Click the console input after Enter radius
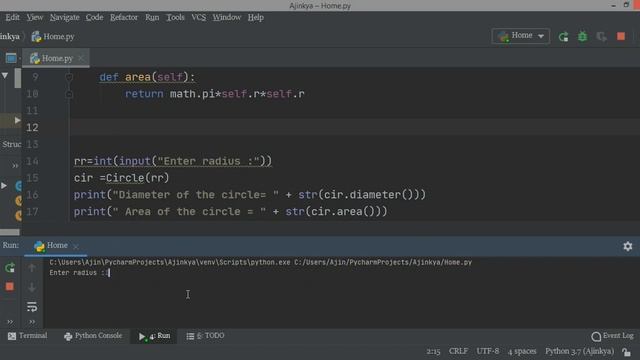Image resolution: width=640 pixels, height=360 pixels. click(x=109, y=273)
